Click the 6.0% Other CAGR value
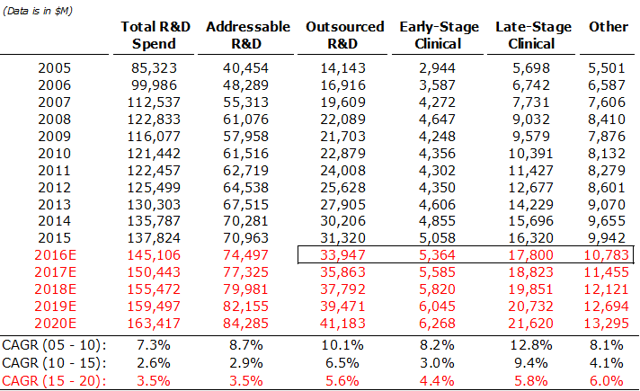Image resolution: width=640 pixels, height=391 pixels. pos(606,381)
